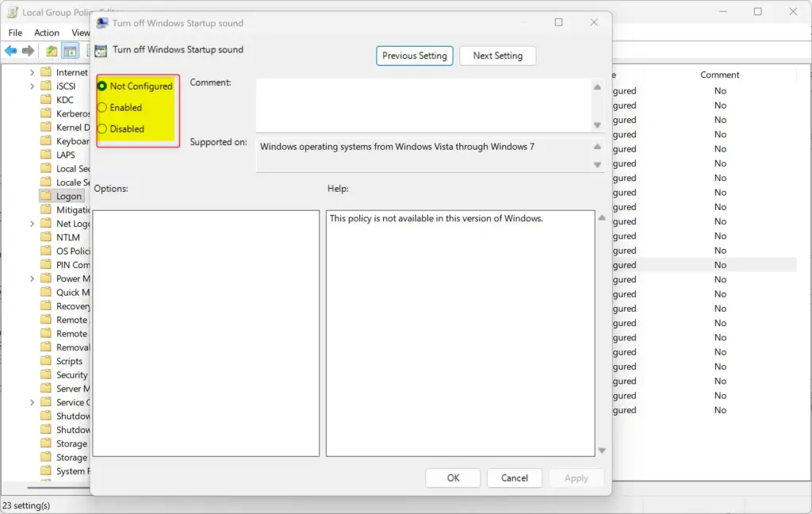Expand the Net Logon tree node
Viewport: 812px width, 514px height.
point(32,224)
